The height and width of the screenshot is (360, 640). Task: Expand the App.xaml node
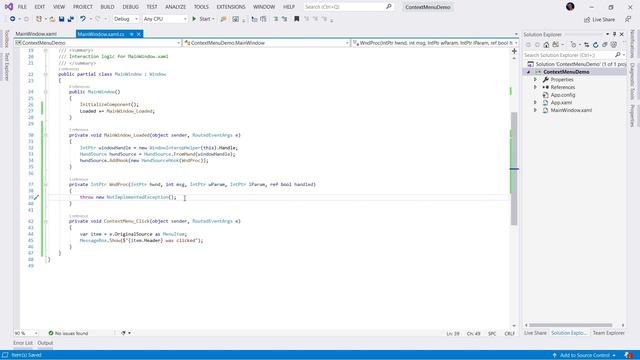(536, 102)
